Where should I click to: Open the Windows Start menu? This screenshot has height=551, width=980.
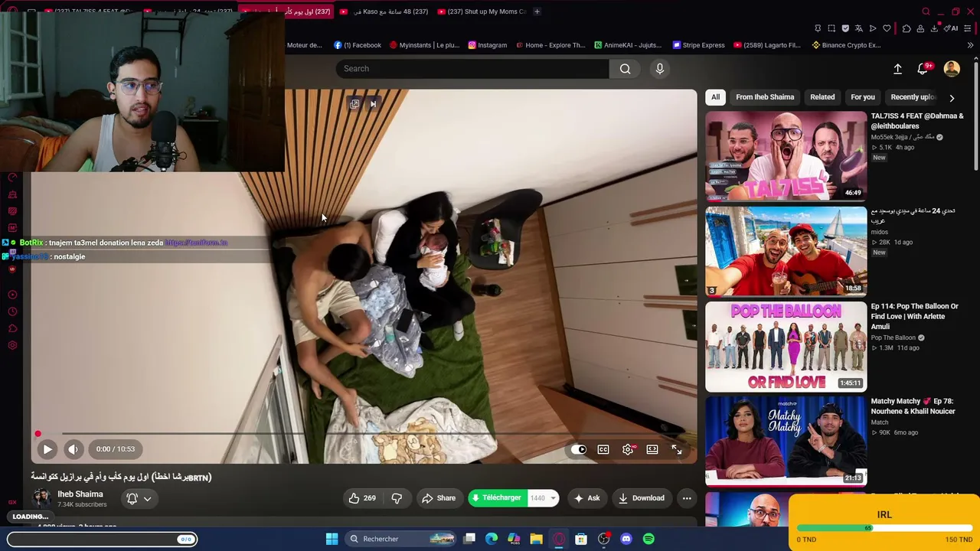pyautogui.click(x=332, y=539)
